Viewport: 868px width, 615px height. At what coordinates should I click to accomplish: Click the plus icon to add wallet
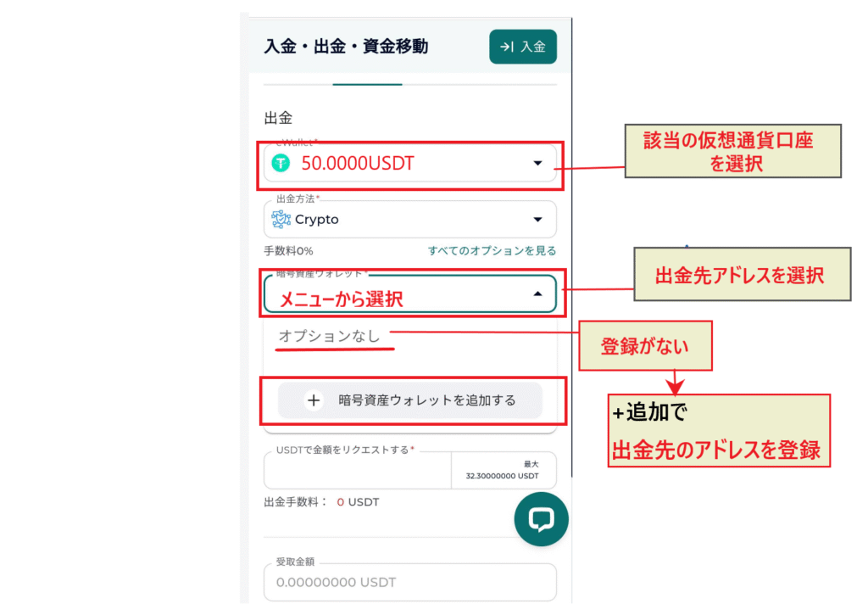click(x=314, y=400)
